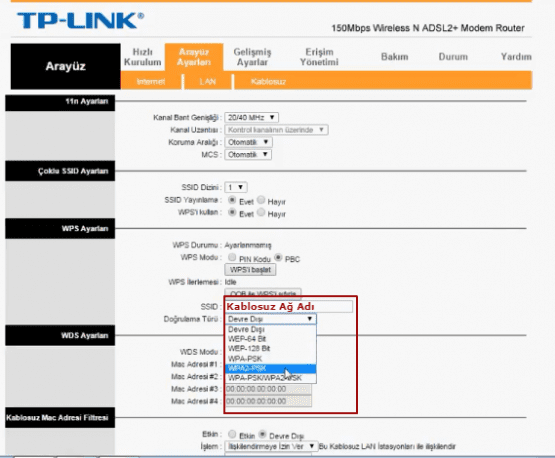Select Etkin for MAC filter
555x458 pixels.
coord(232,434)
